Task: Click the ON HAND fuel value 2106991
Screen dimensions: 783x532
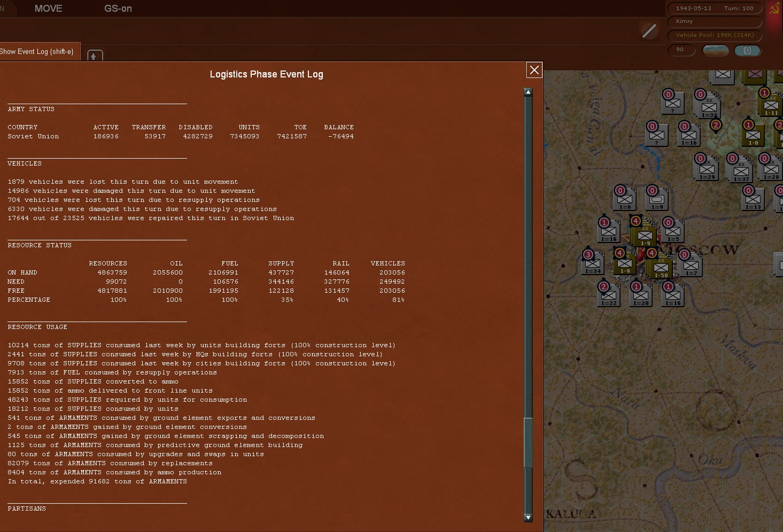Action: (x=223, y=272)
